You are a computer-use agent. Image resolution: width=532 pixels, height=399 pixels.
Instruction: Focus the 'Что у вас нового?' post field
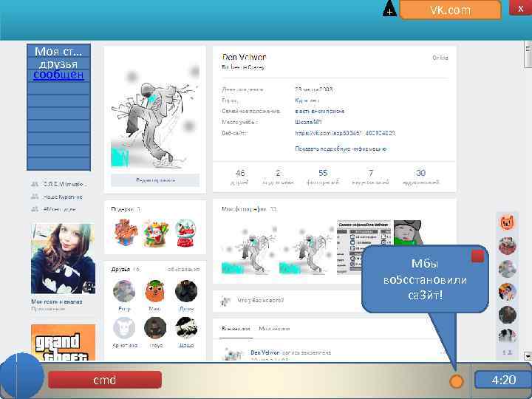point(292,301)
